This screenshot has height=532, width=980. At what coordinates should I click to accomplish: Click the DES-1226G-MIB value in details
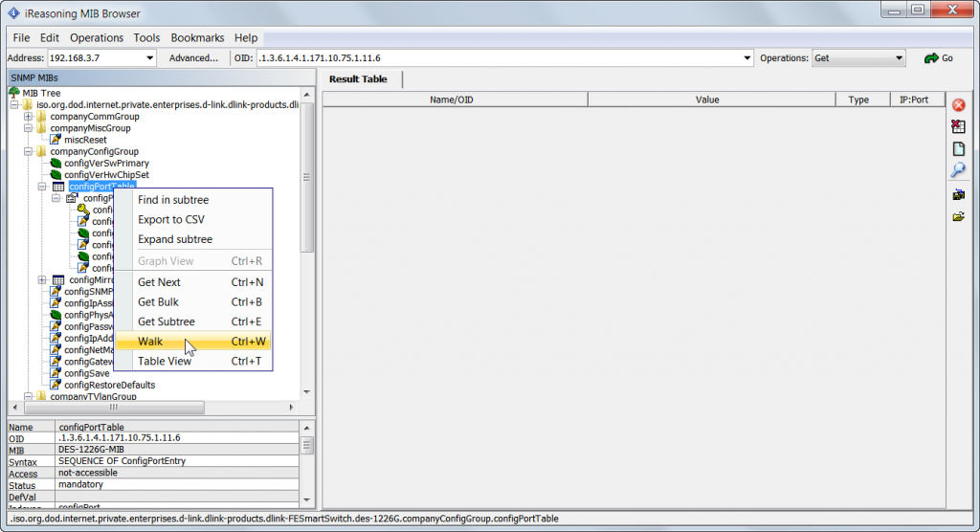pyautogui.click(x=91, y=450)
